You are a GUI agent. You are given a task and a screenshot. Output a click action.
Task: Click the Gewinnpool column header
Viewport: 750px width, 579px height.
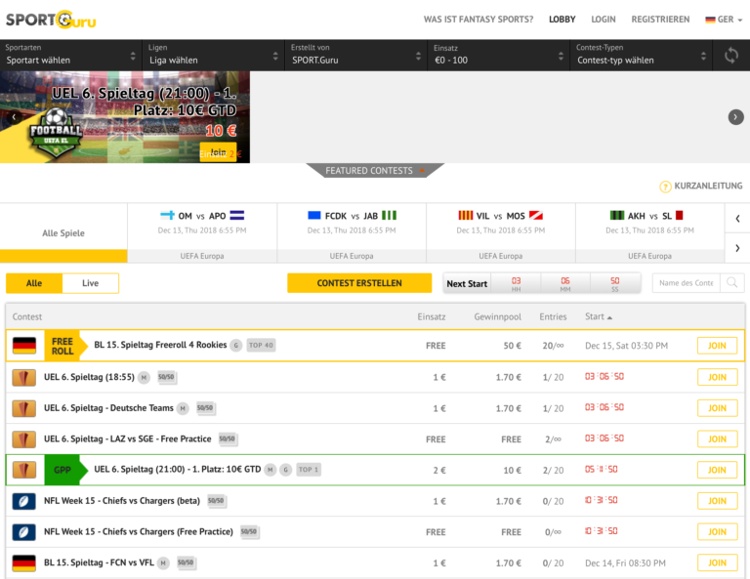[497, 316]
